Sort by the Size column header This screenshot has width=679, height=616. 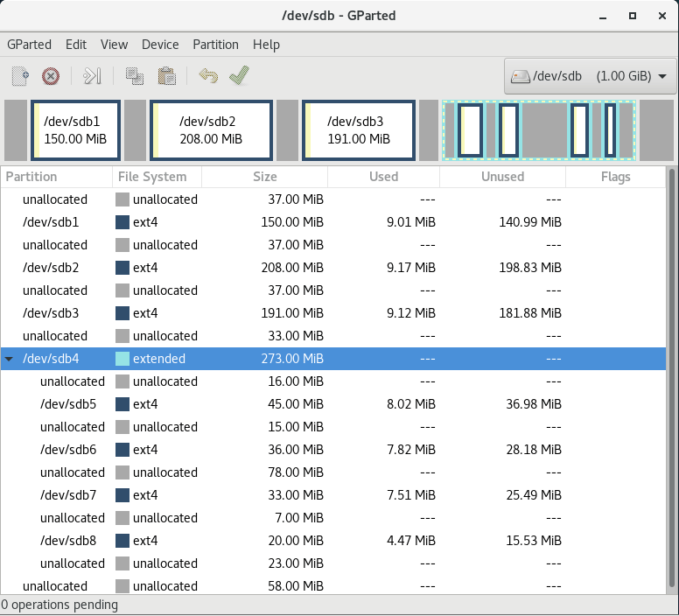tap(264, 177)
